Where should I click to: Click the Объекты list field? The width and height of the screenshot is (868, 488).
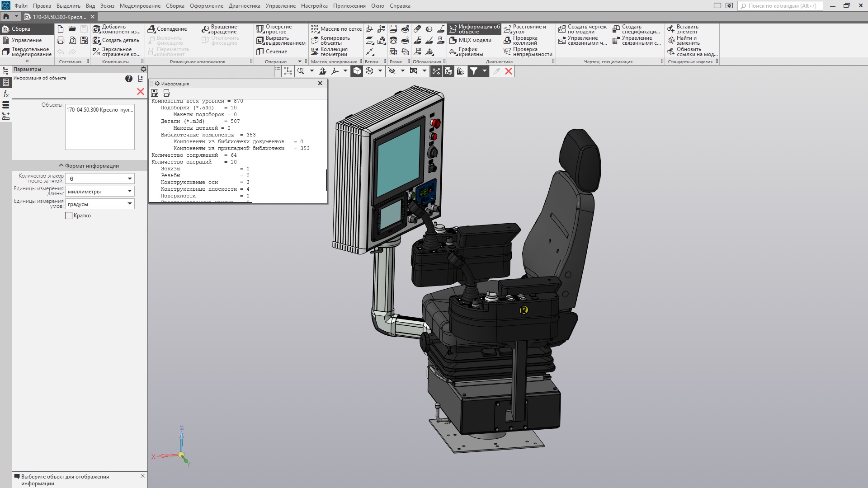point(99,127)
